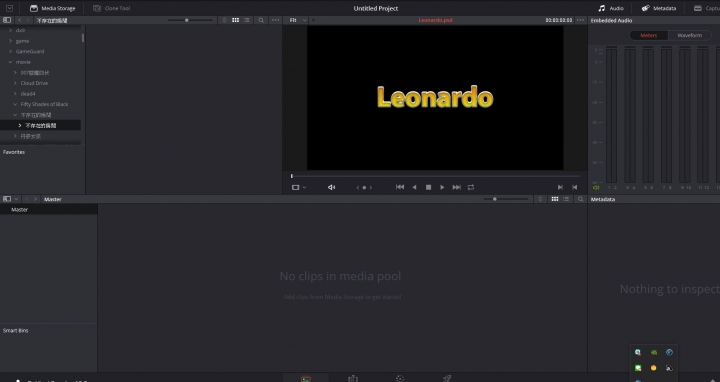The image size is (720, 382).
Task: Select the Fifty Shades of Black folder
Action: [44, 104]
